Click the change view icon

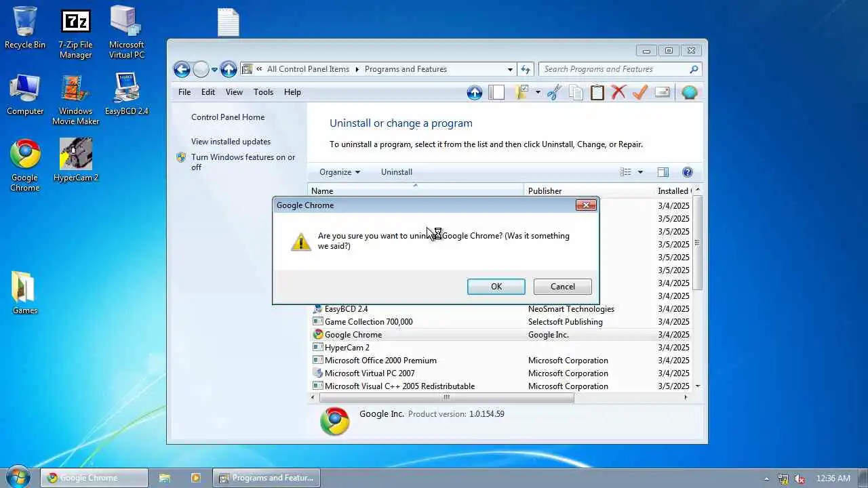pyautogui.click(x=626, y=172)
